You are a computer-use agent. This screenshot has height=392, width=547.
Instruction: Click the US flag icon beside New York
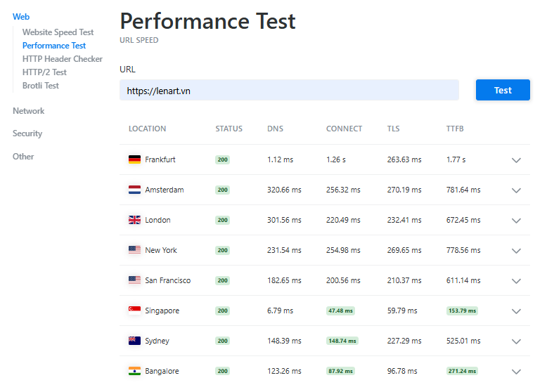(134, 250)
